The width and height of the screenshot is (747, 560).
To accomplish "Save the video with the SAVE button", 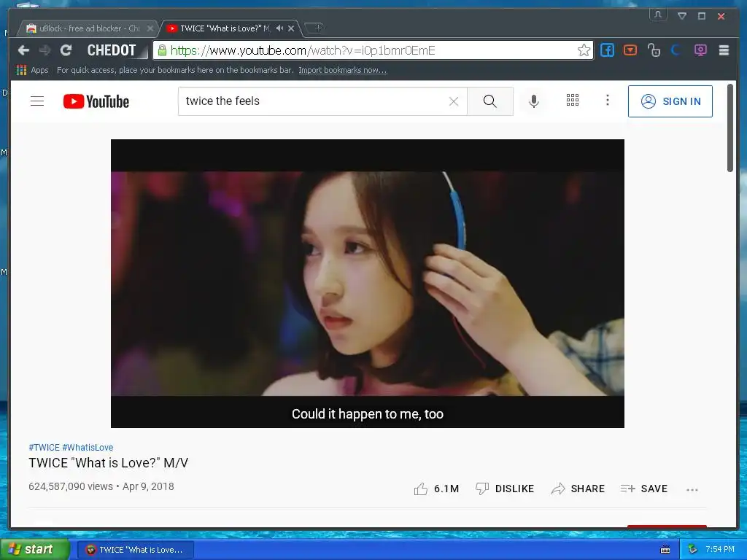I will tap(644, 489).
